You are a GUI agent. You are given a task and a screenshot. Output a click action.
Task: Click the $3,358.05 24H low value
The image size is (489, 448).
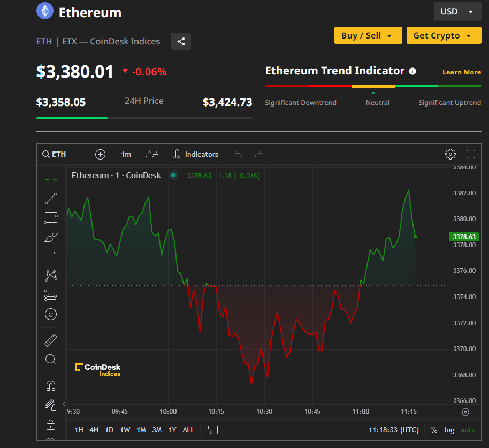pyautogui.click(x=61, y=102)
